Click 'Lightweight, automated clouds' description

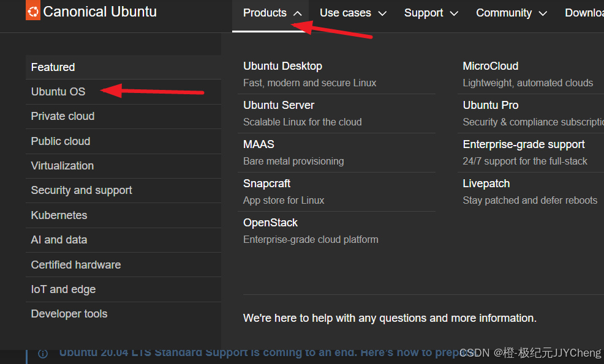(528, 83)
